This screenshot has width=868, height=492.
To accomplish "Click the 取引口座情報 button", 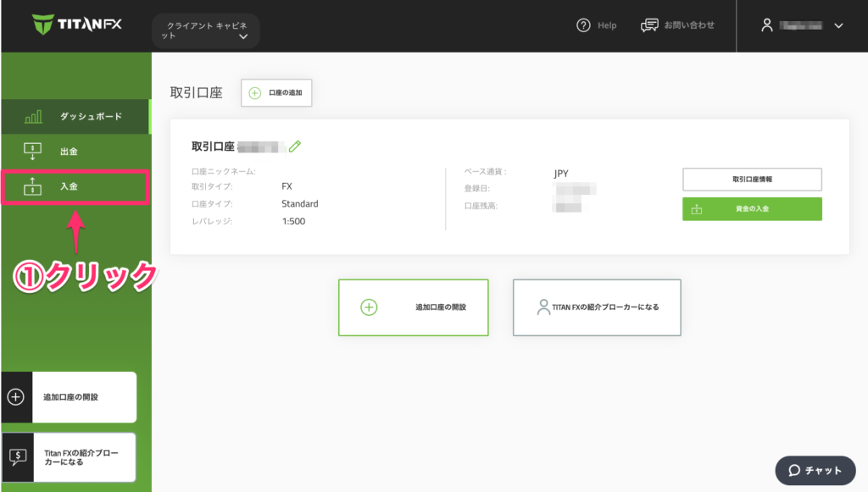I will pyautogui.click(x=752, y=180).
